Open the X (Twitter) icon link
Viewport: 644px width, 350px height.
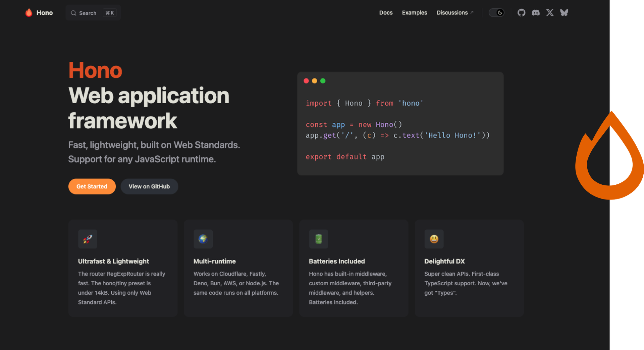coord(550,13)
